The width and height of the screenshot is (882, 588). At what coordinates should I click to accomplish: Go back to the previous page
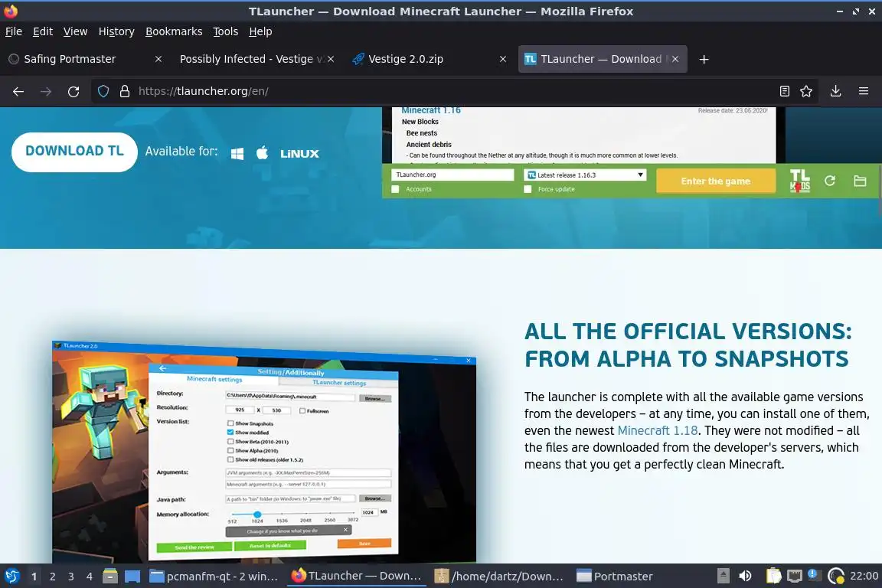tap(18, 91)
